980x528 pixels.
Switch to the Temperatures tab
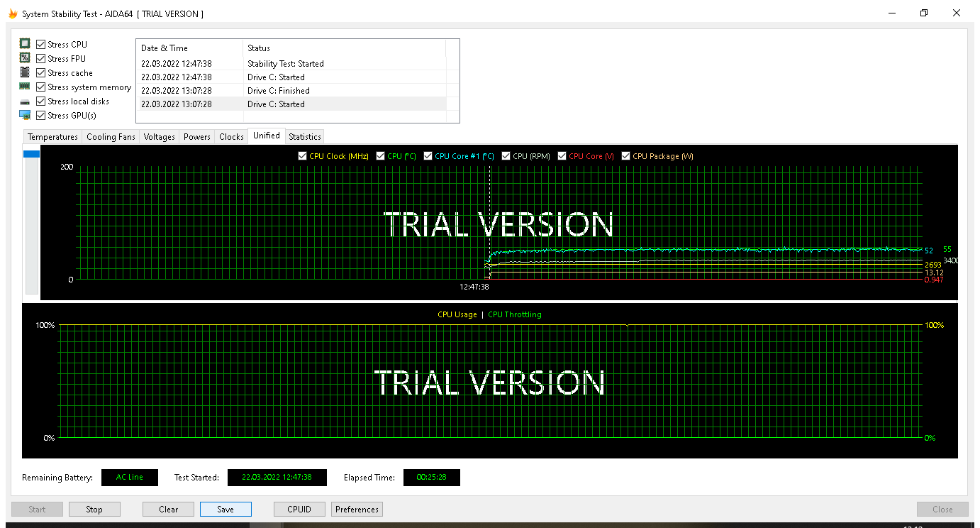coord(52,137)
